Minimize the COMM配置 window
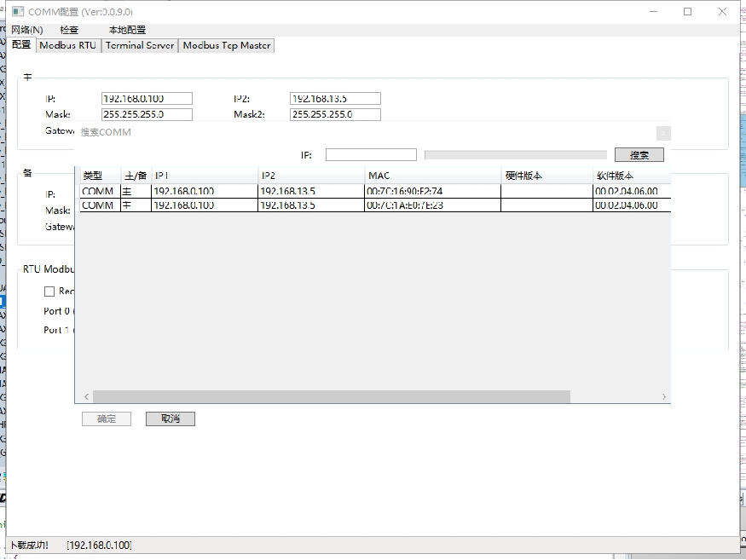This screenshot has width=746, height=560. coord(653,12)
